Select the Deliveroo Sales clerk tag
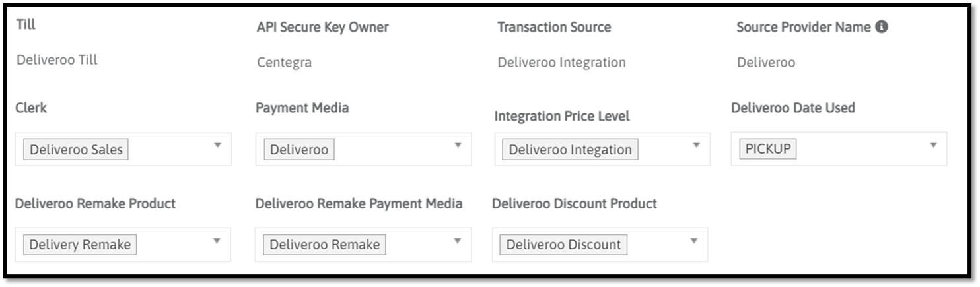 76,150
